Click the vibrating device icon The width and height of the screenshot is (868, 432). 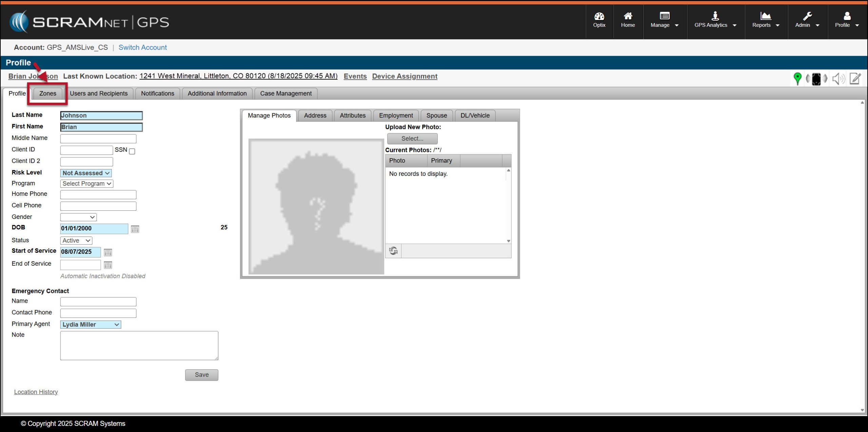point(816,79)
